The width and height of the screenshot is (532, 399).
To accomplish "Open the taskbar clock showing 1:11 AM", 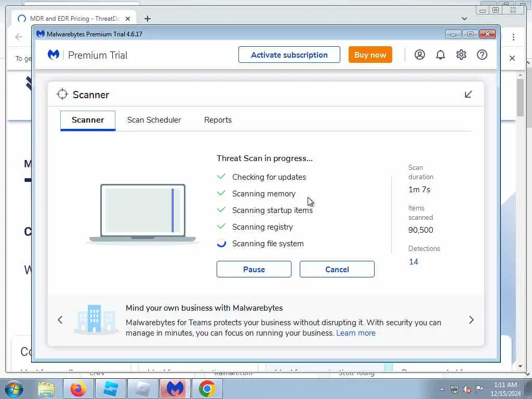I will pyautogui.click(x=505, y=389).
